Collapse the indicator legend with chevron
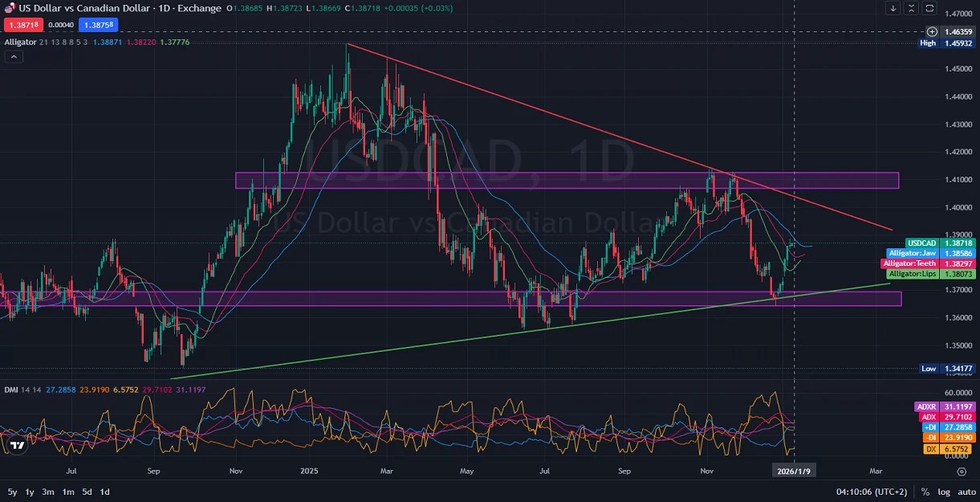This screenshot has width=980, height=502. pos(14,57)
